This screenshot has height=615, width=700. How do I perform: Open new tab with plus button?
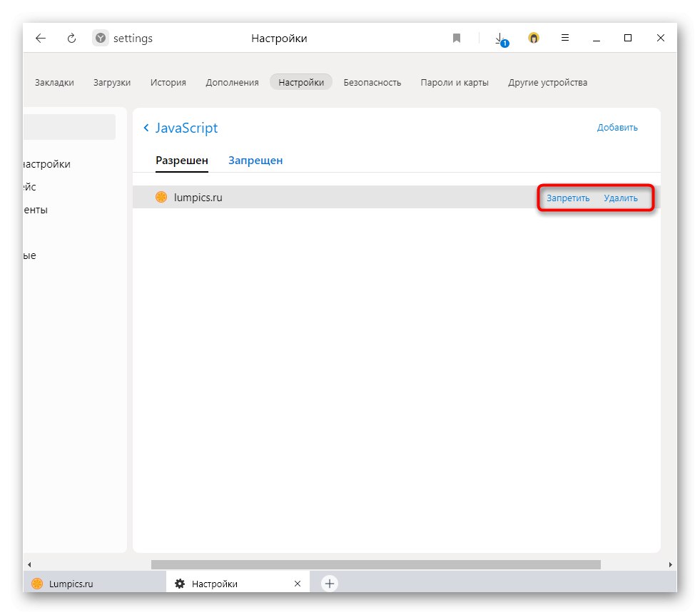coord(330,584)
